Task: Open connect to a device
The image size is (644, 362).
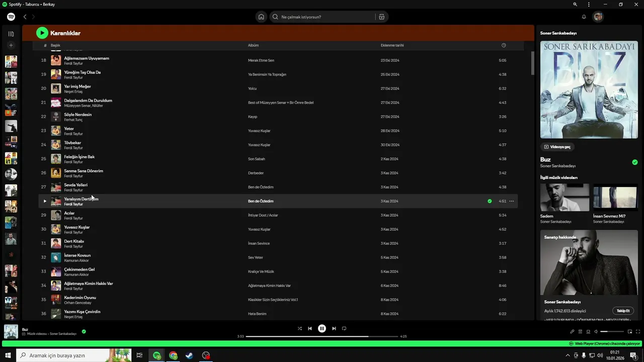Action: click(x=588, y=331)
